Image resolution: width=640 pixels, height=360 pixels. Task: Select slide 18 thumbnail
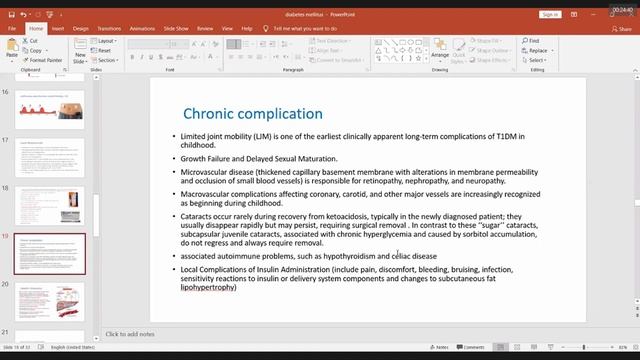click(50, 206)
